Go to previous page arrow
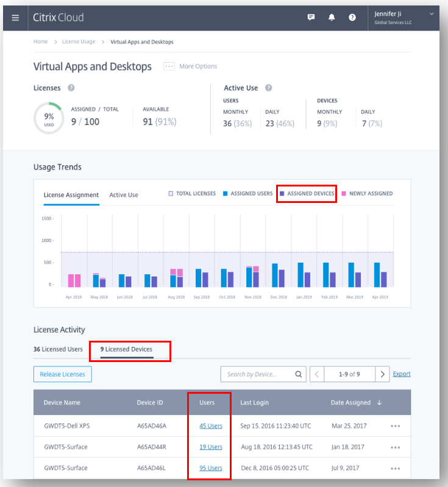 pos(317,374)
